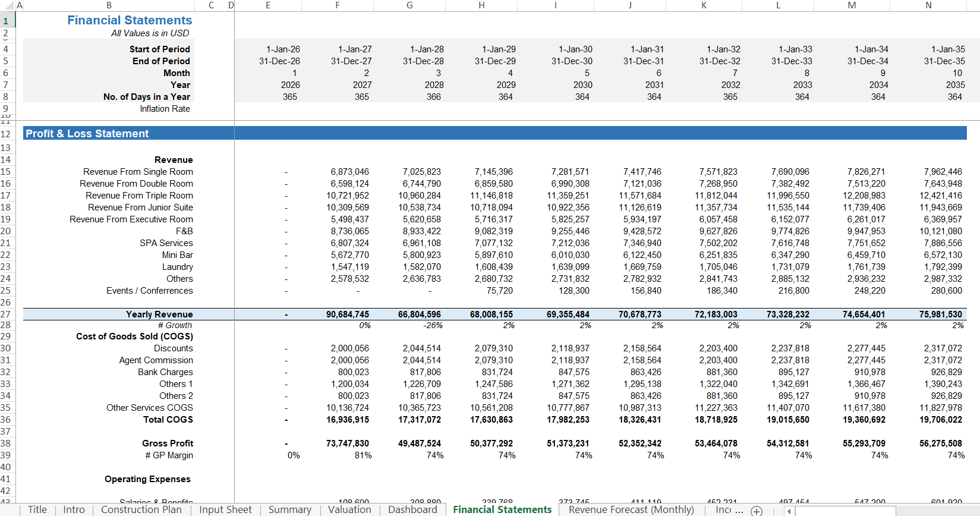Click Cost of Goods Sold (COGS) heading
The height and width of the screenshot is (516, 980).
[x=134, y=336]
